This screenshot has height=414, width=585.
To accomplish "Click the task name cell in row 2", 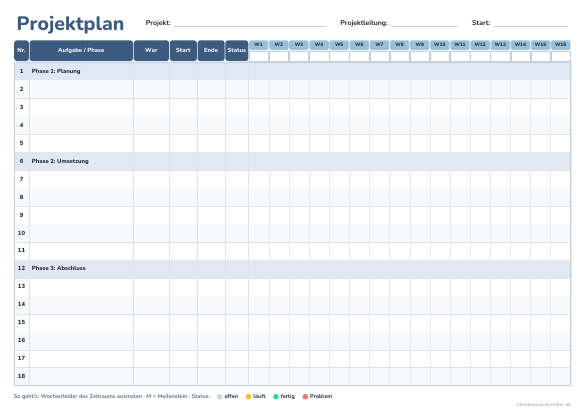I will [81, 89].
